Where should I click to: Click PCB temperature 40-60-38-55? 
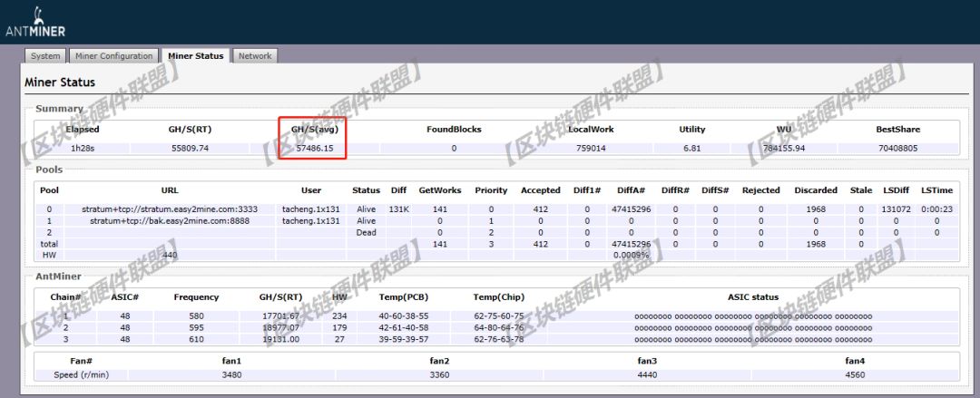click(404, 316)
